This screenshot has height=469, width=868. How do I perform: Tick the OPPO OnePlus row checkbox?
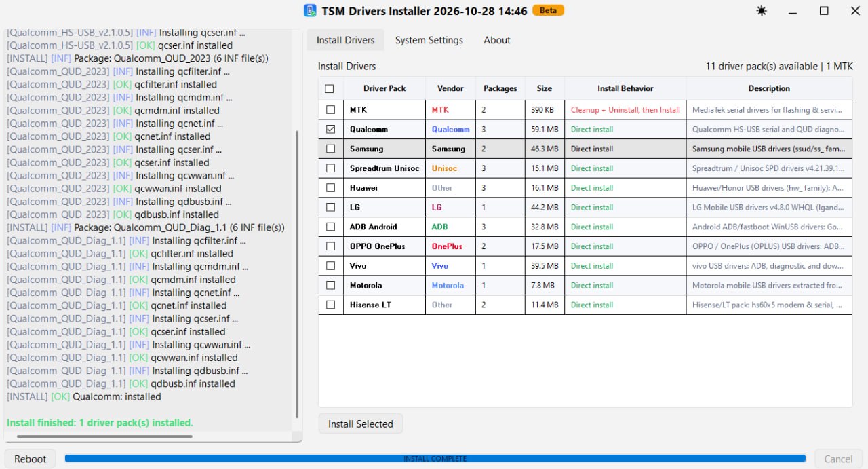click(x=330, y=246)
